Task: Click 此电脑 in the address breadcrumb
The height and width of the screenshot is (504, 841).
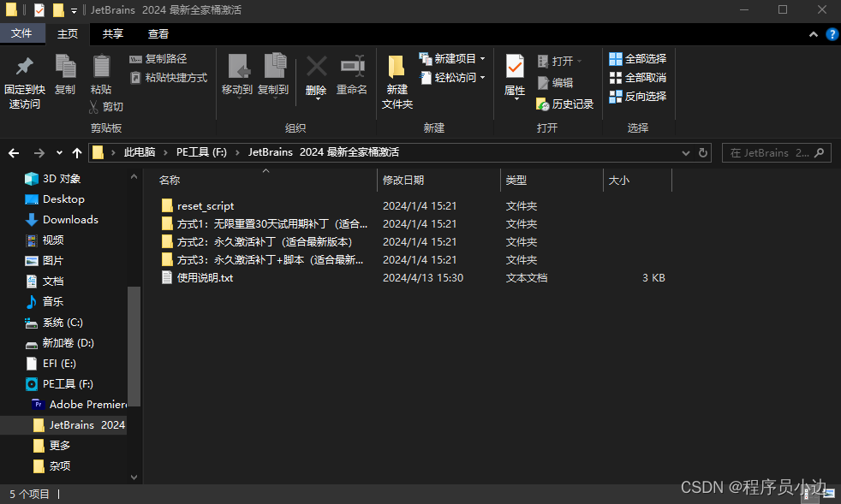Action: tap(140, 152)
